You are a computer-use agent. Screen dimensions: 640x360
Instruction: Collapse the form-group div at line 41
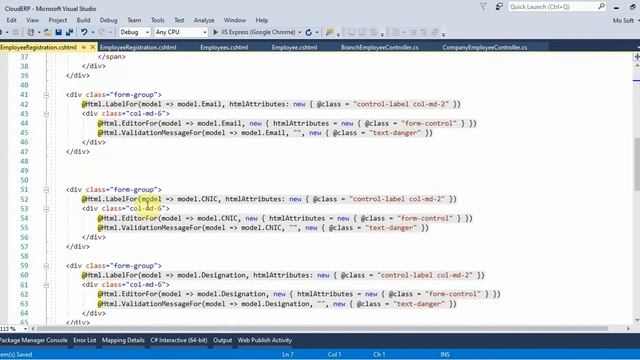click(46, 95)
